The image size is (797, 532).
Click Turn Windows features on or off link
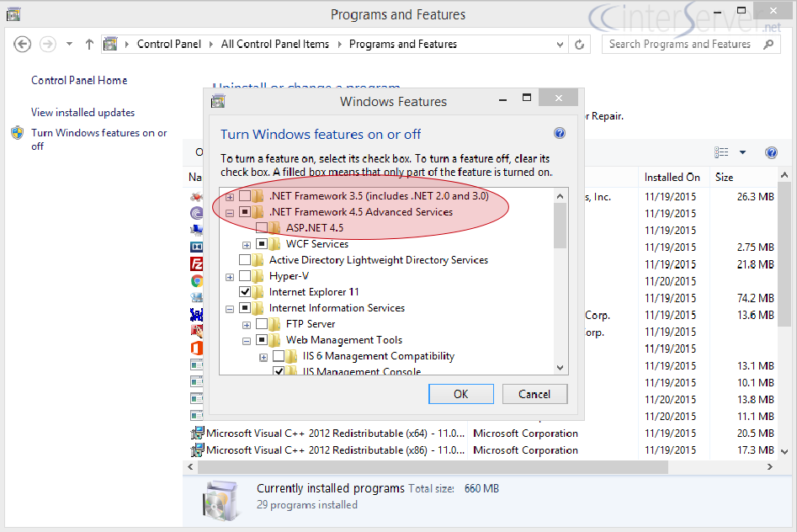99,140
